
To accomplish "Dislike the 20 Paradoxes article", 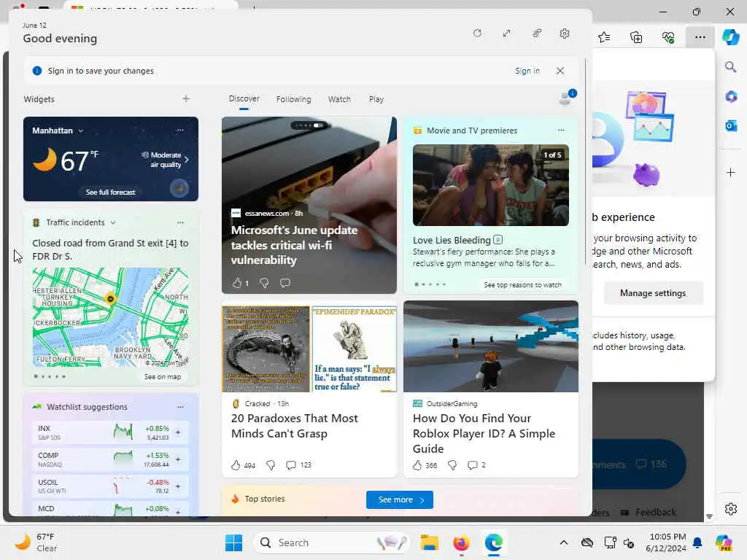I will click(x=271, y=464).
